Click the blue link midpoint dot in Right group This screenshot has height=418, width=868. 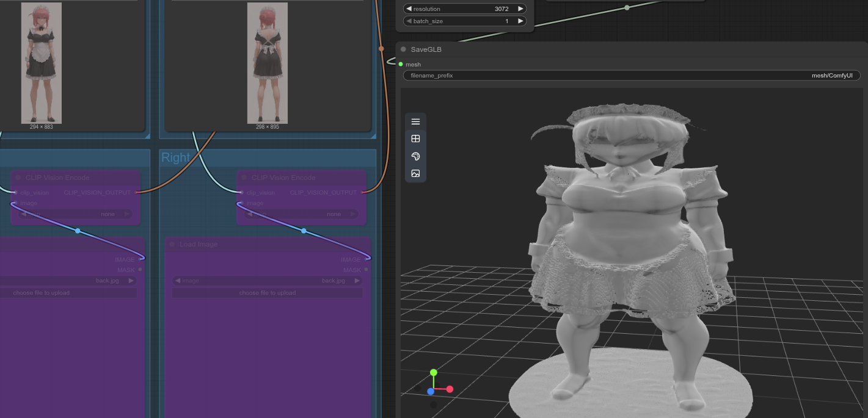point(304,231)
